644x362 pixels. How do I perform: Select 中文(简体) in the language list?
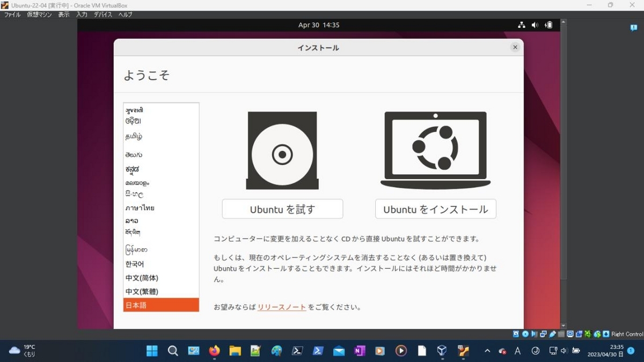pos(161,278)
